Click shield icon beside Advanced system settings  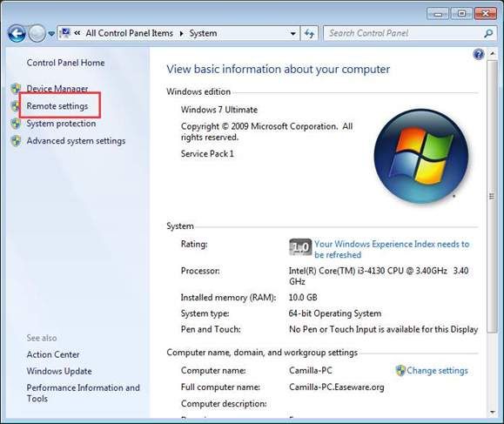pyautogui.click(x=16, y=141)
